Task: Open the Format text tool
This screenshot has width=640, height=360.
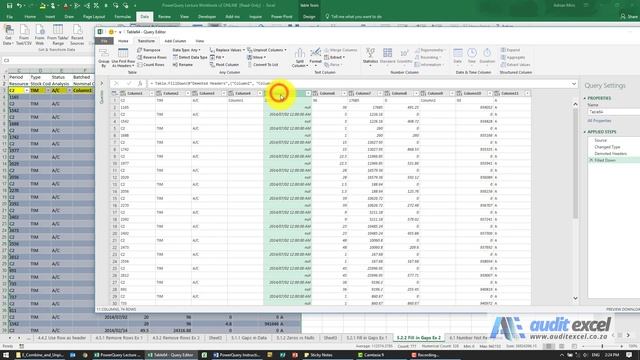Action: pyautogui.click(x=315, y=57)
